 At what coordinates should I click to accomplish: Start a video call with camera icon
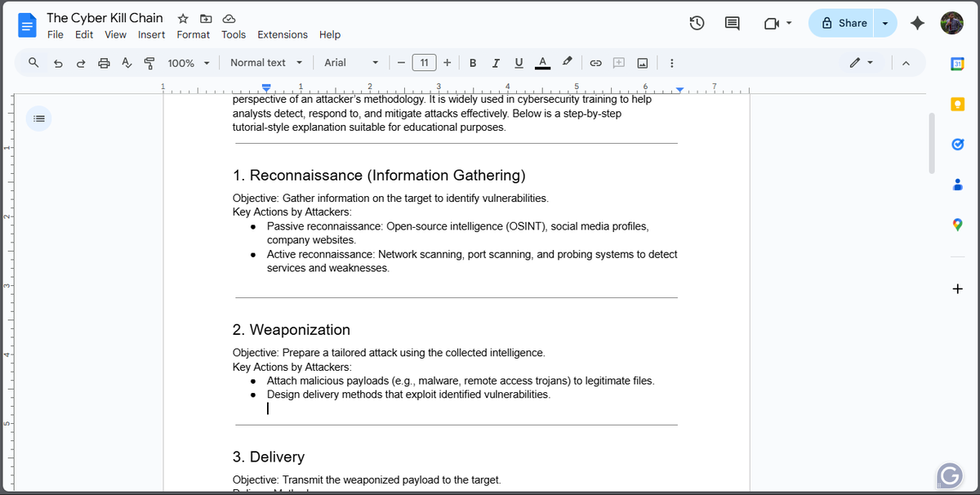point(771,24)
